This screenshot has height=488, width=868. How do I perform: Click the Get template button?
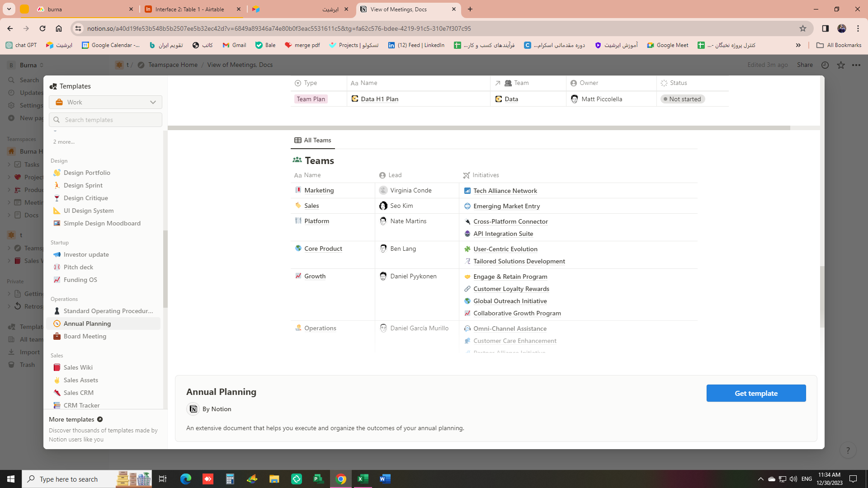coord(756,393)
